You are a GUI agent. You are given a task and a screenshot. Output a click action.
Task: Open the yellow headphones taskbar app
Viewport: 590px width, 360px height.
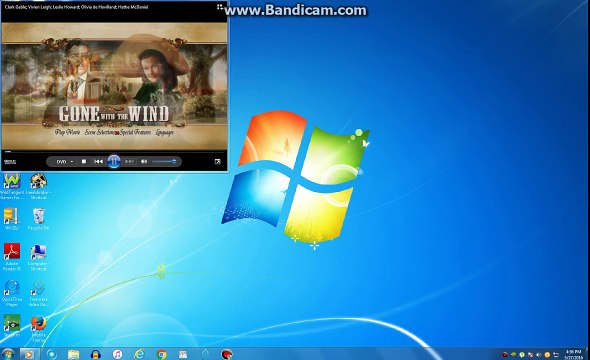(x=96, y=354)
